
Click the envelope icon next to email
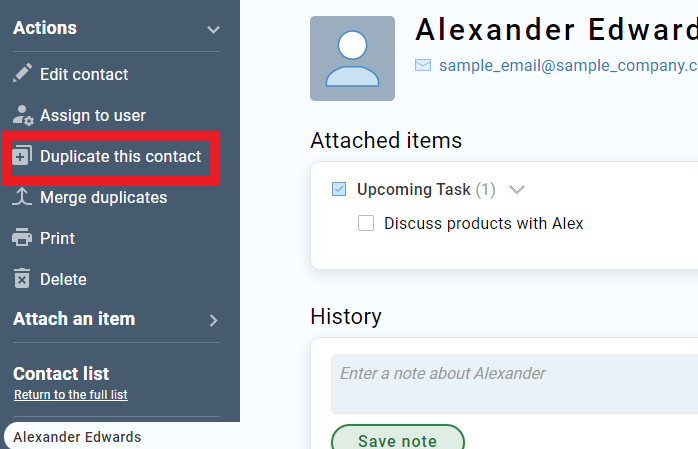click(x=423, y=65)
